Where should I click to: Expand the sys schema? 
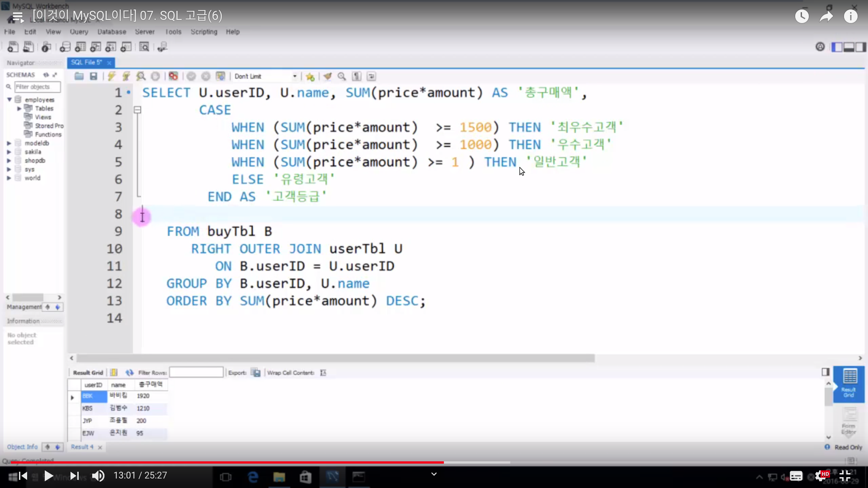(9, 169)
